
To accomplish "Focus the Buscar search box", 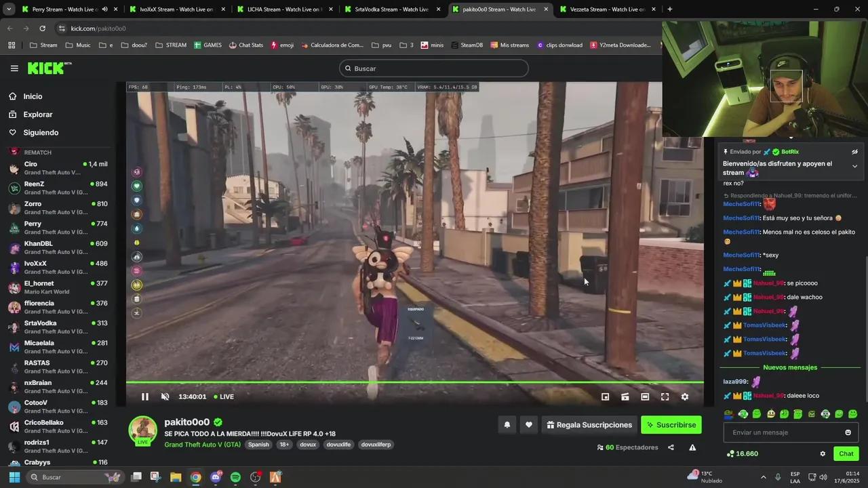I will pos(434,68).
